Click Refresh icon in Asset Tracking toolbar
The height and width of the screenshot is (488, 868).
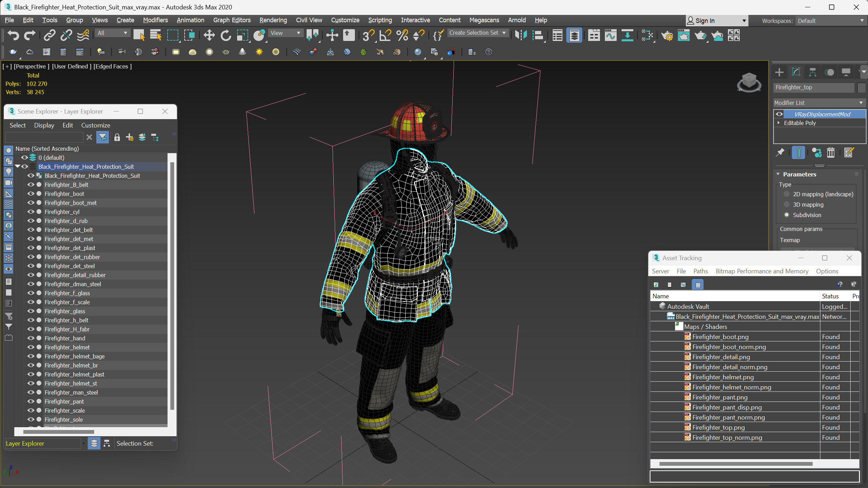[x=656, y=284]
